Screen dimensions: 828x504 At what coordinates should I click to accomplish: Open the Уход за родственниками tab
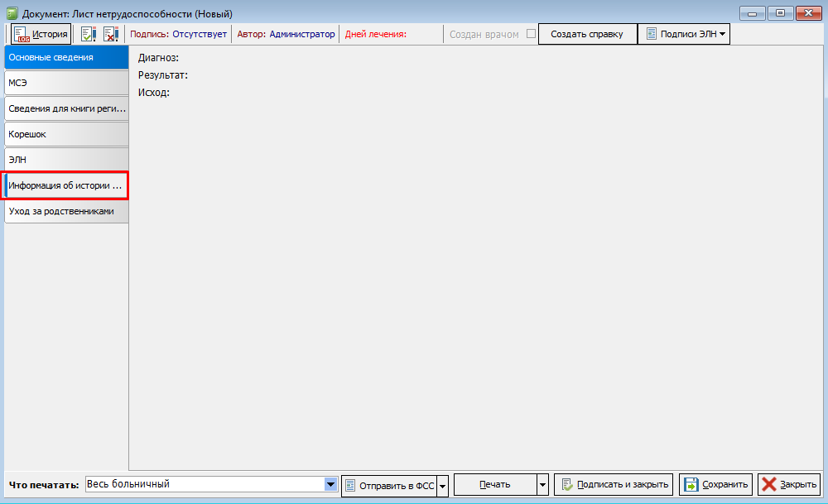66,211
